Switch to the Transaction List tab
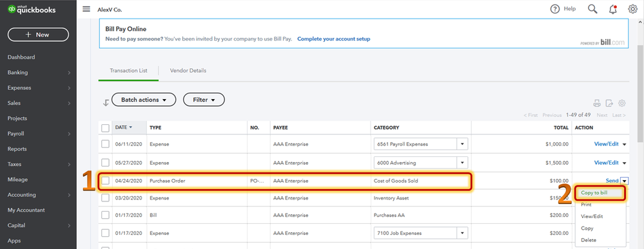Screen dimensions: 644x249 coord(128,71)
